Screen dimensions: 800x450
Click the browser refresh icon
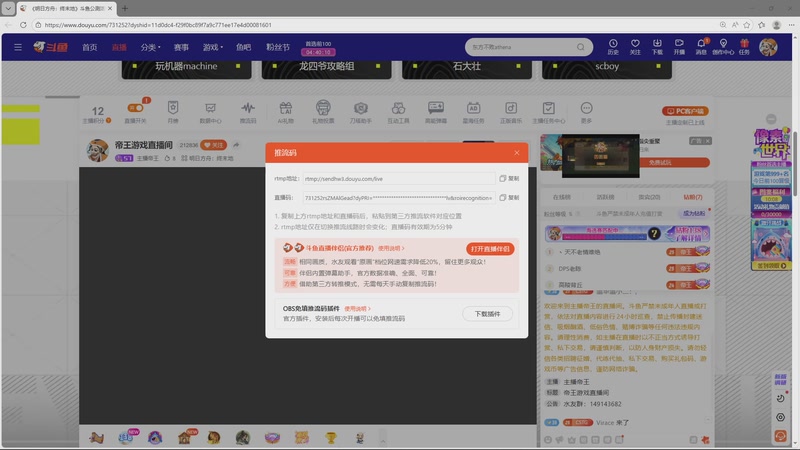tap(23, 24)
